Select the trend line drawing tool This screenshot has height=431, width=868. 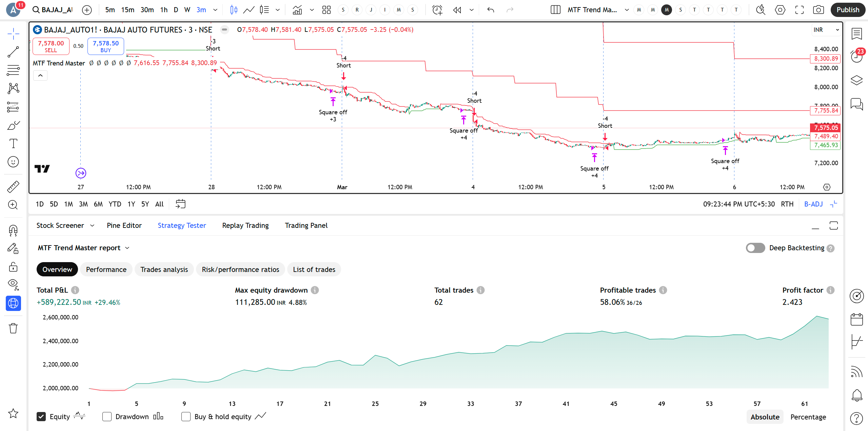tap(13, 52)
